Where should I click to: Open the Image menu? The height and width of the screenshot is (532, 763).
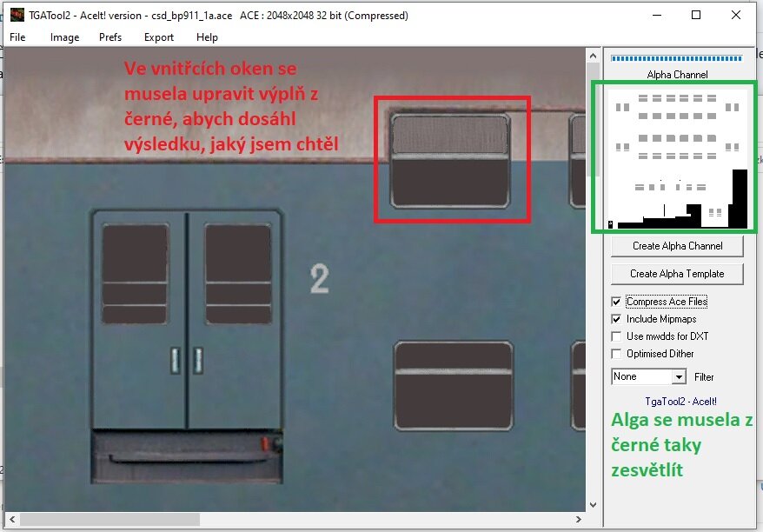64,37
